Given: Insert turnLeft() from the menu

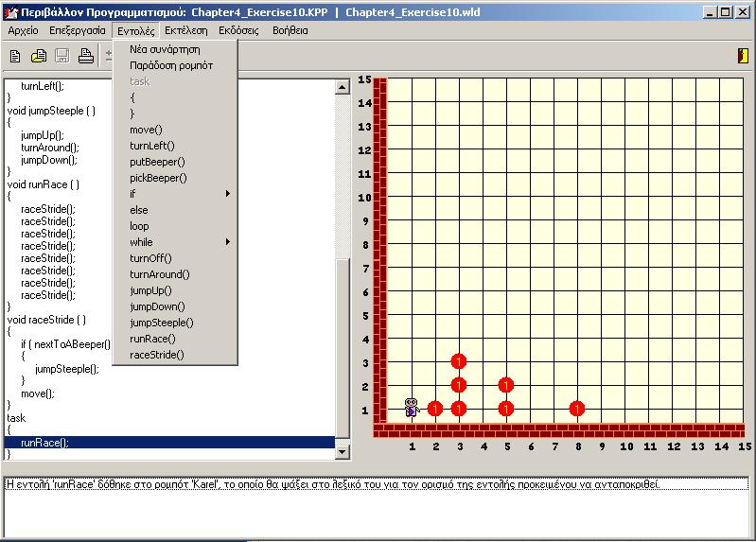Looking at the screenshot, I should coord(175,146).
